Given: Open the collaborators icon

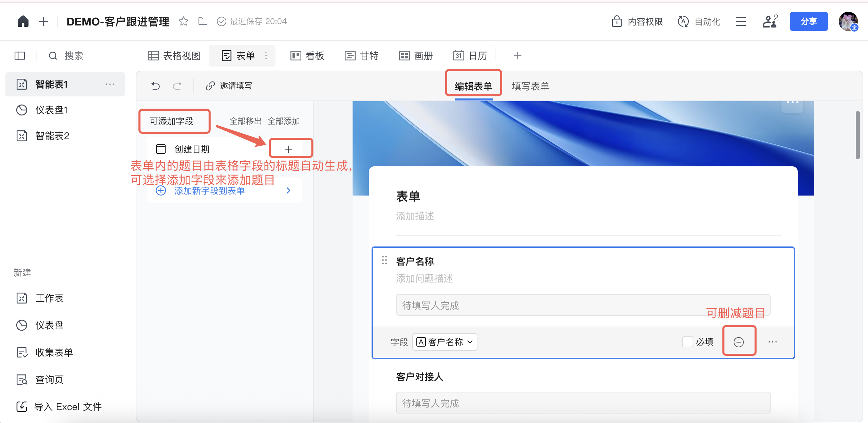Looking at the screenshot, I should click(x=770, y=22).
